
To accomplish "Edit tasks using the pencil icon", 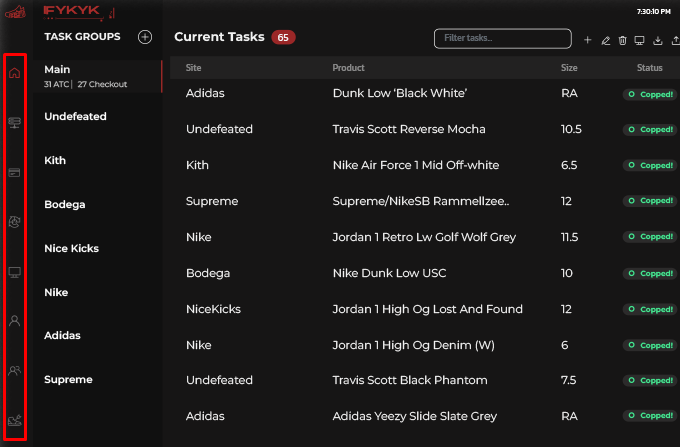I will point(605,40).
